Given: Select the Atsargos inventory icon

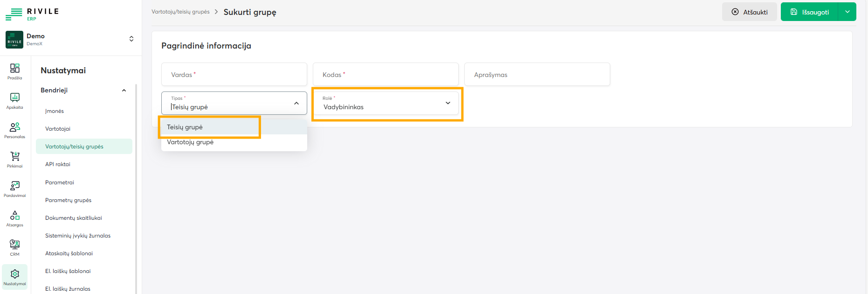Looking at the screenshot, I should [x=15, y=218].
